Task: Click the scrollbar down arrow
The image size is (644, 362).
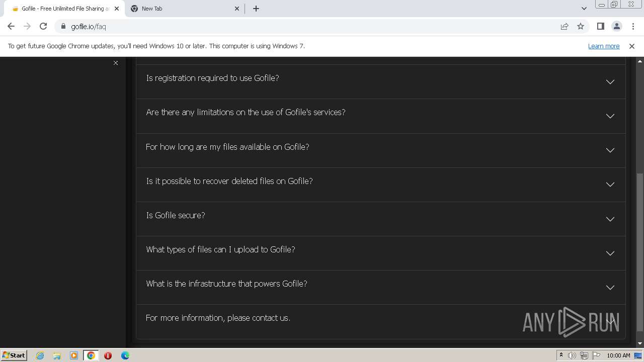Action: (x=640, y=343)
